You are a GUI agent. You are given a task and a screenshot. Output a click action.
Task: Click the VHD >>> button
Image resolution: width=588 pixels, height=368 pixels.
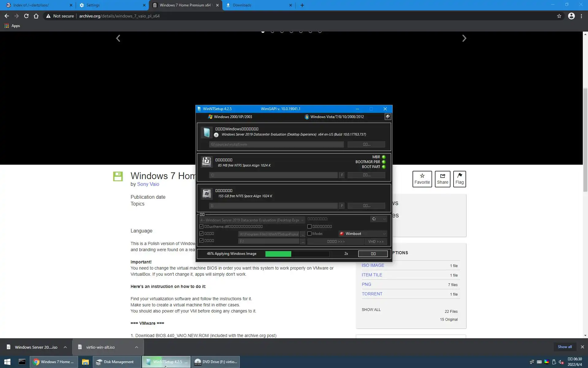coord(375,242)
